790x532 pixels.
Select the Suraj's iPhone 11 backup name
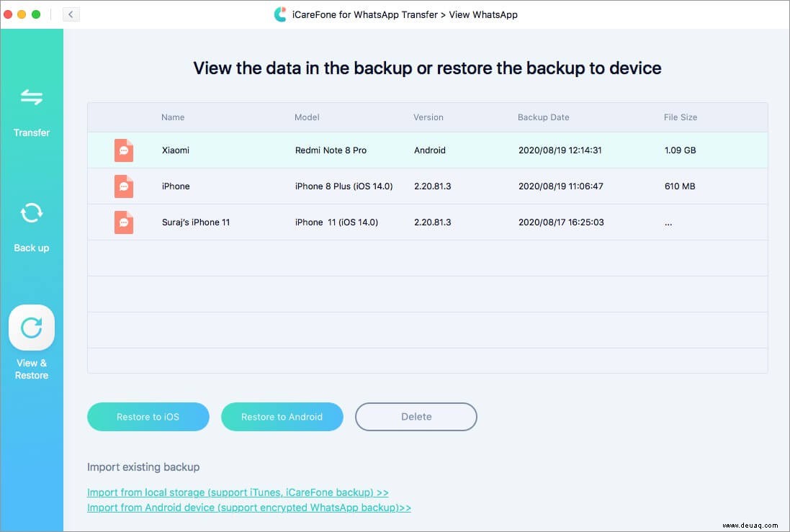point(195,222)
